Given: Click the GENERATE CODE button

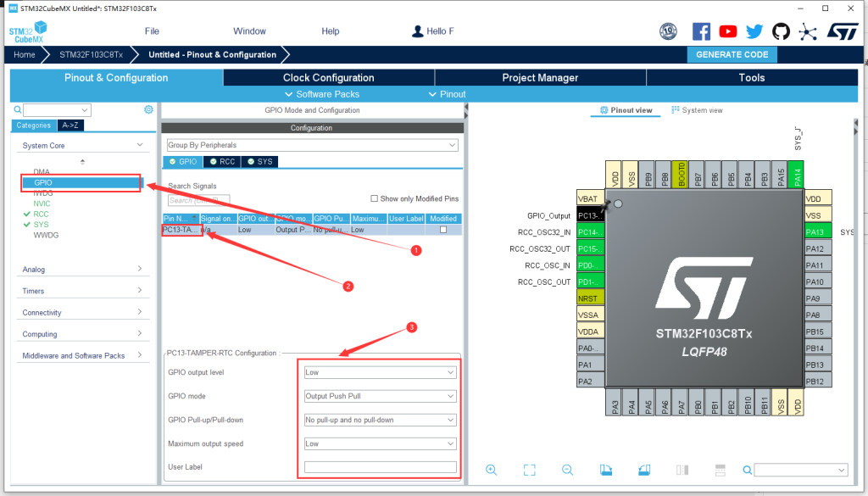Looking at the screenshot, I should click(732, 55).
